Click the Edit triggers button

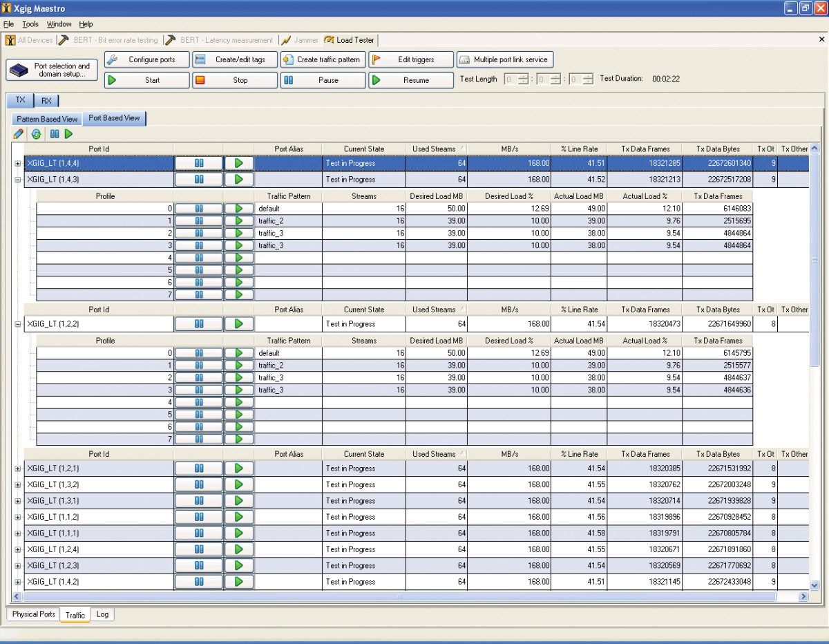411,59
